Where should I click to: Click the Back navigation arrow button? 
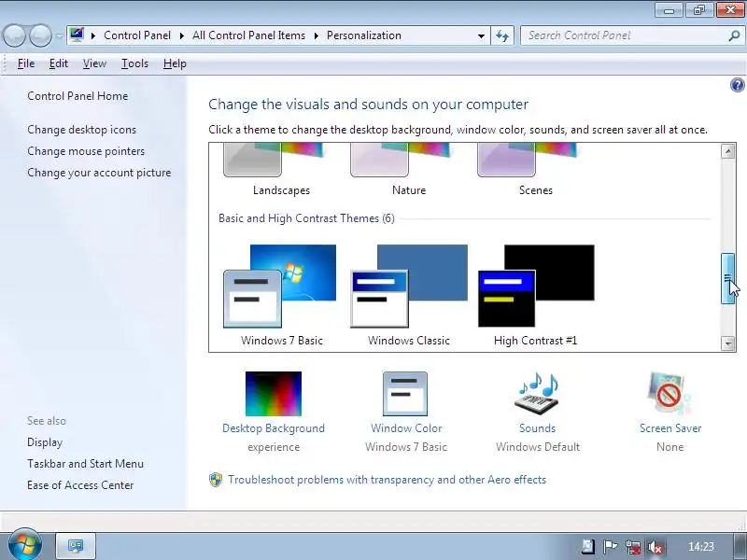pos(14,35)
